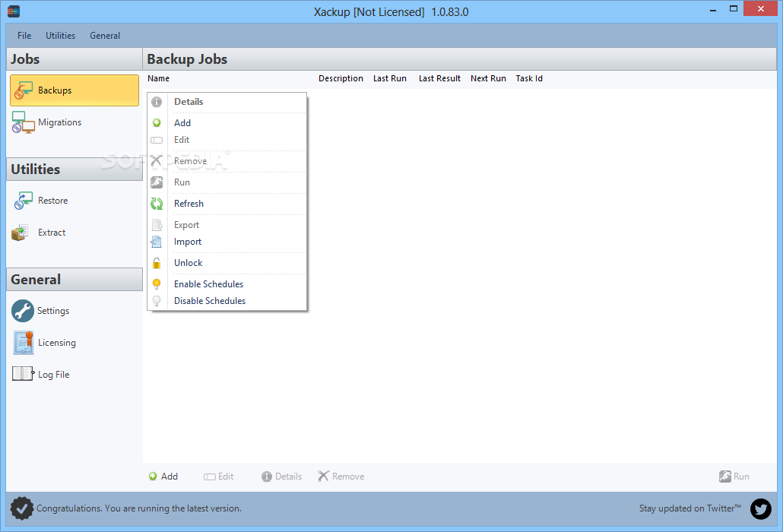The width and height of the screenshot is (783, 532).
Task: Choose Refresh from the context menu
Action: point(227,204)
